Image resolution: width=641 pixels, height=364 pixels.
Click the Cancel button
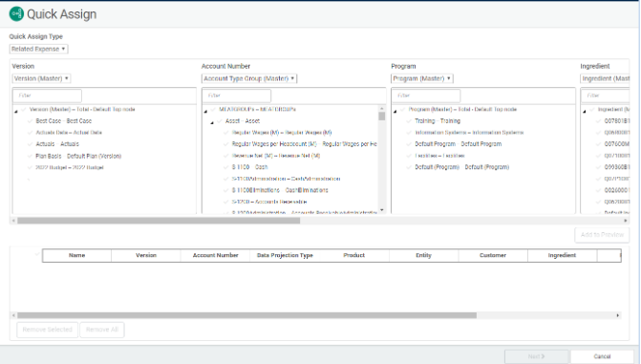click(x=602, y=356)
